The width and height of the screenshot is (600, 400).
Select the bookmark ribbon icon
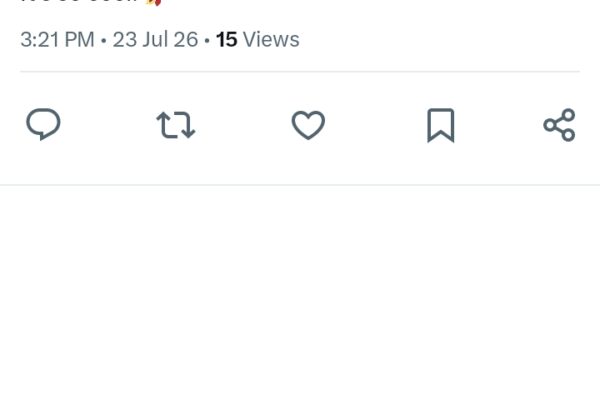click(441, 125)
